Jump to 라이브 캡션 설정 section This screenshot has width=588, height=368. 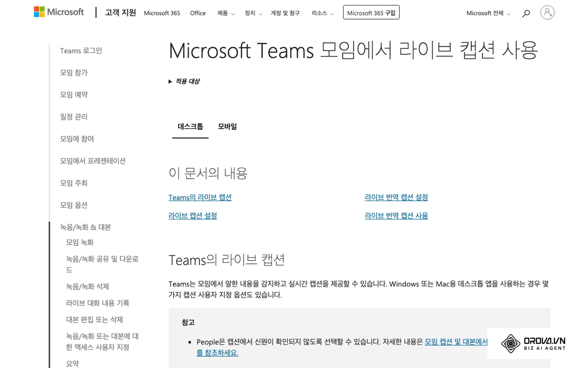[193, 216]
